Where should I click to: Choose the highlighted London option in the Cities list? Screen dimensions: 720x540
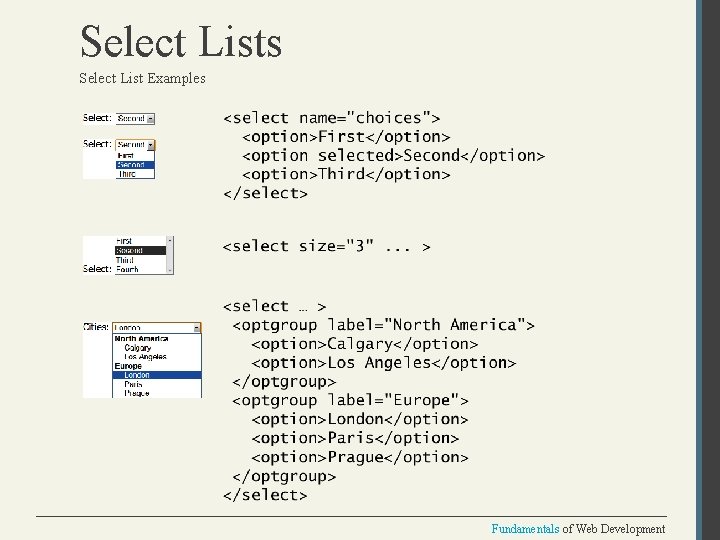click(x=157, y=375)
